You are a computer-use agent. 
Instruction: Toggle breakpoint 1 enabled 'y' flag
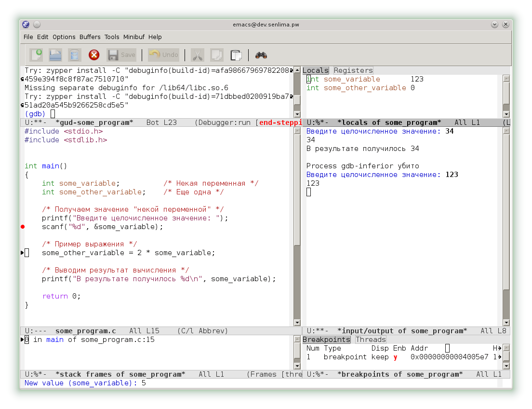[396, 357]
